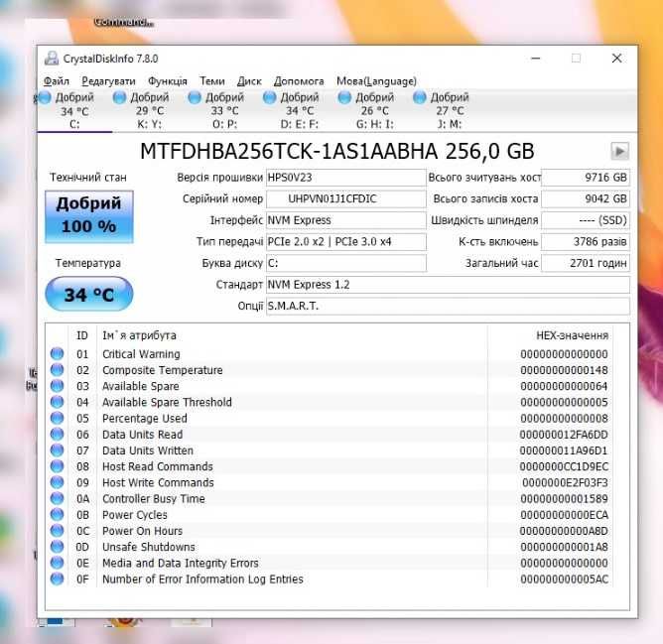Select the Percentage Used attribute name

tap(145, 418)
